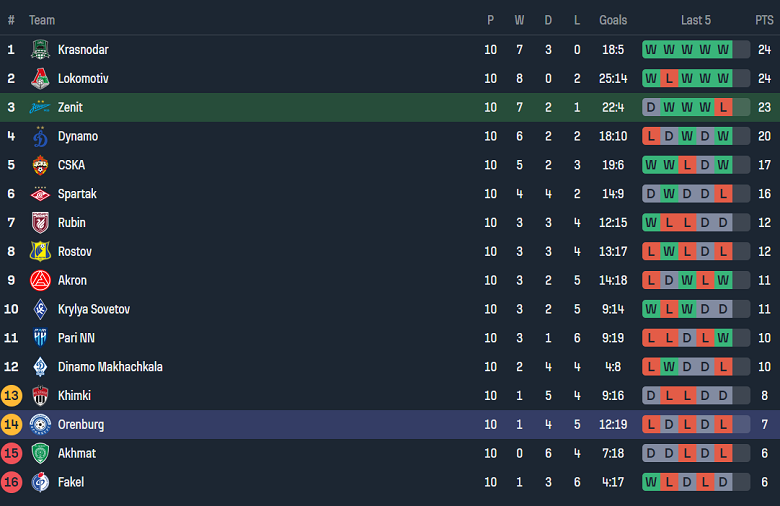
Task: Click the Krasnodar club crest icon
Action: pyautogui.click(x=40, y=50)
